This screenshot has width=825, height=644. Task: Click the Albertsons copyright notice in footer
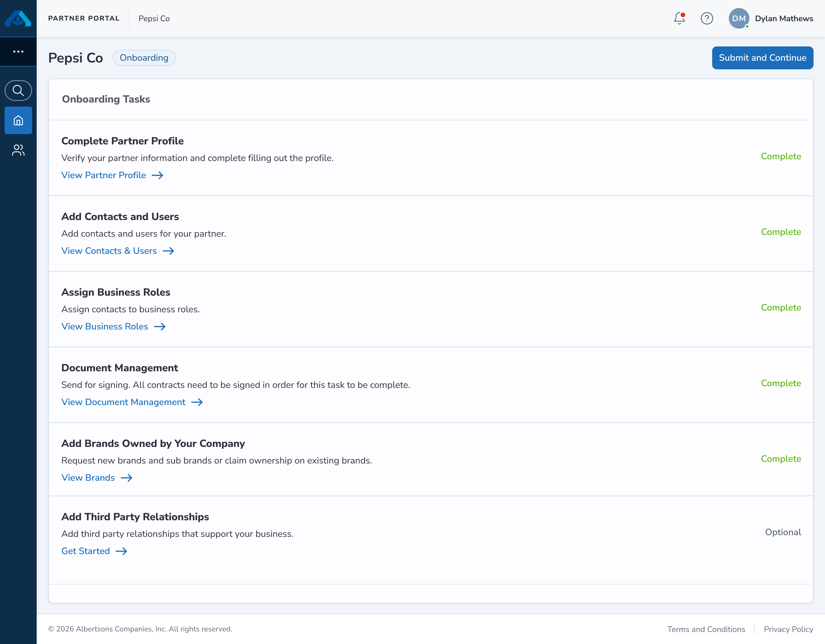coord(140,629)
